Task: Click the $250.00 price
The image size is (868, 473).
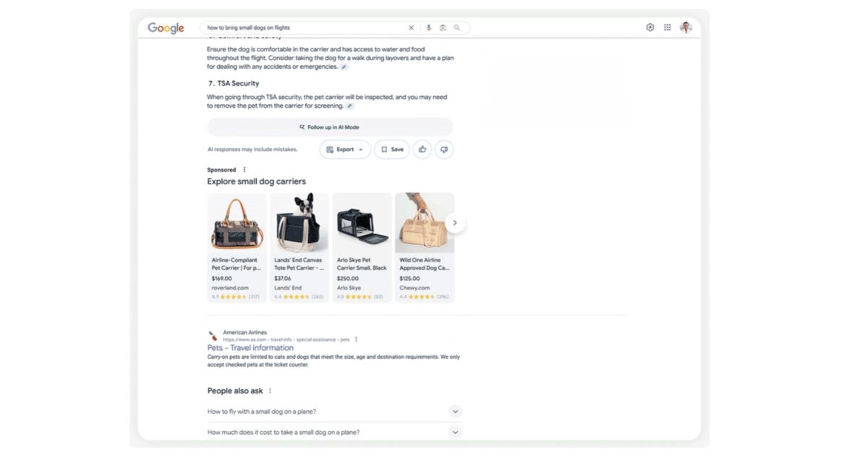Action: coord(348,278)
